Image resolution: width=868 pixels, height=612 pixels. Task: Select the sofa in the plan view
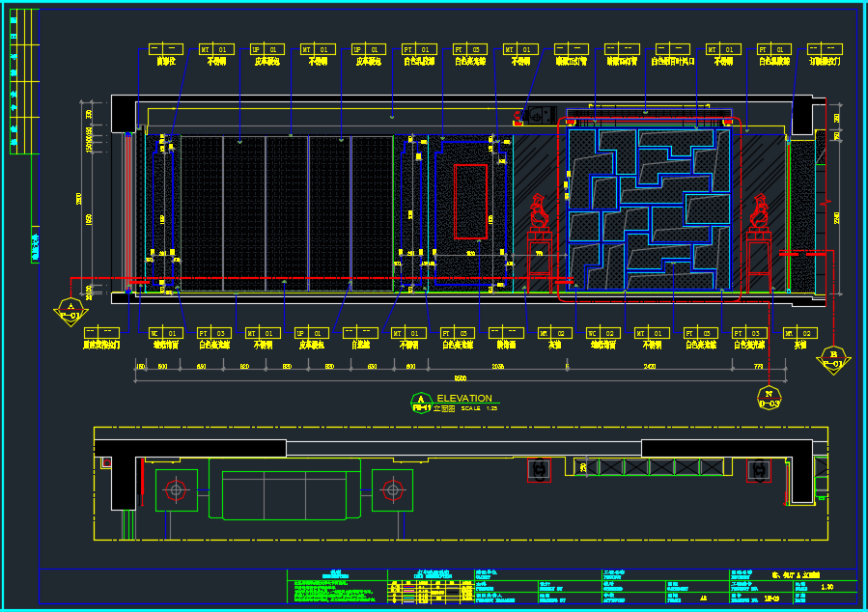coord(284,494)
